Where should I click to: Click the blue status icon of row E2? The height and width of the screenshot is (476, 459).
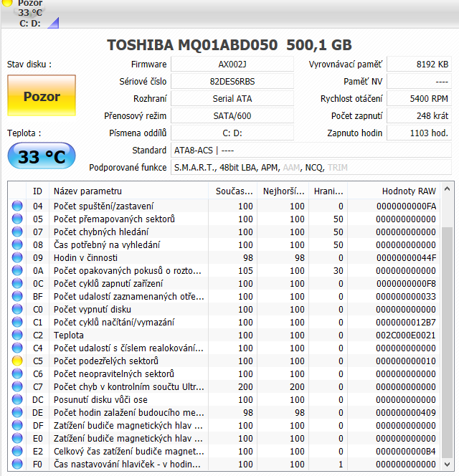tap(17, 451)
